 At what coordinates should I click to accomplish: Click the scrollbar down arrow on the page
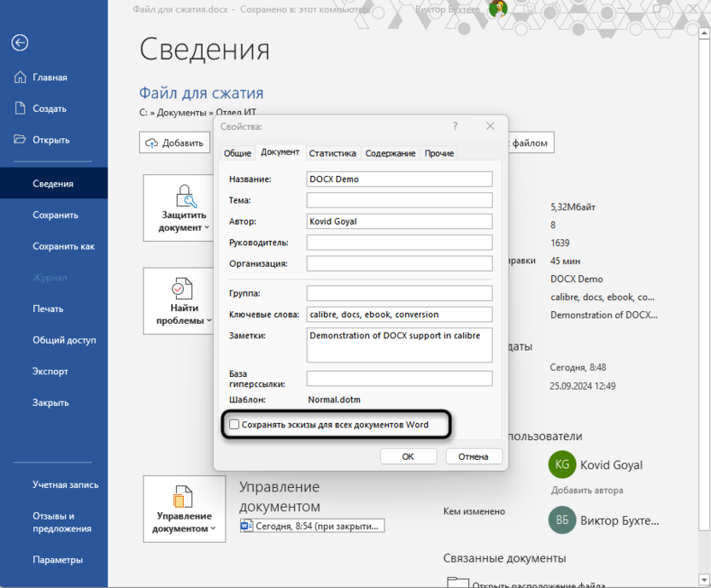(705, 579)
